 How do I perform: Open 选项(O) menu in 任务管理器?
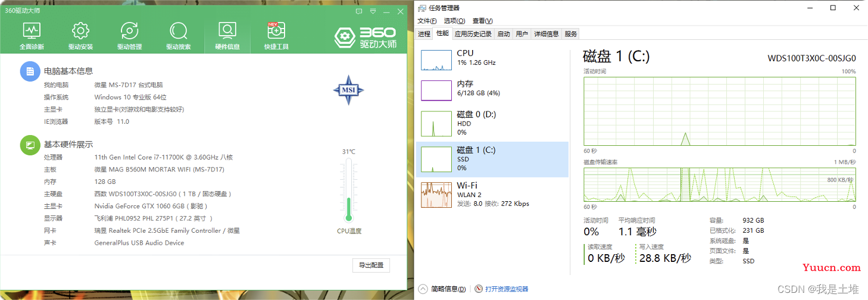455,21
